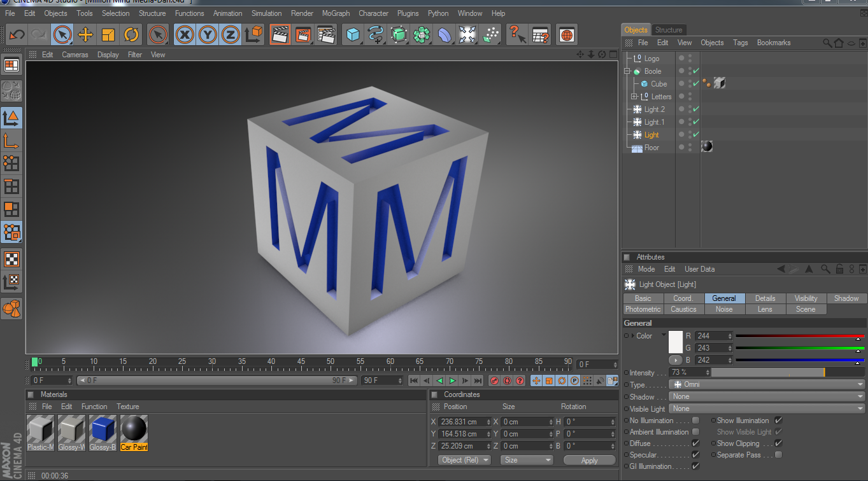Screen dimensions: 868x481
Task: Go to start of animation
Action: click(414, 380)
